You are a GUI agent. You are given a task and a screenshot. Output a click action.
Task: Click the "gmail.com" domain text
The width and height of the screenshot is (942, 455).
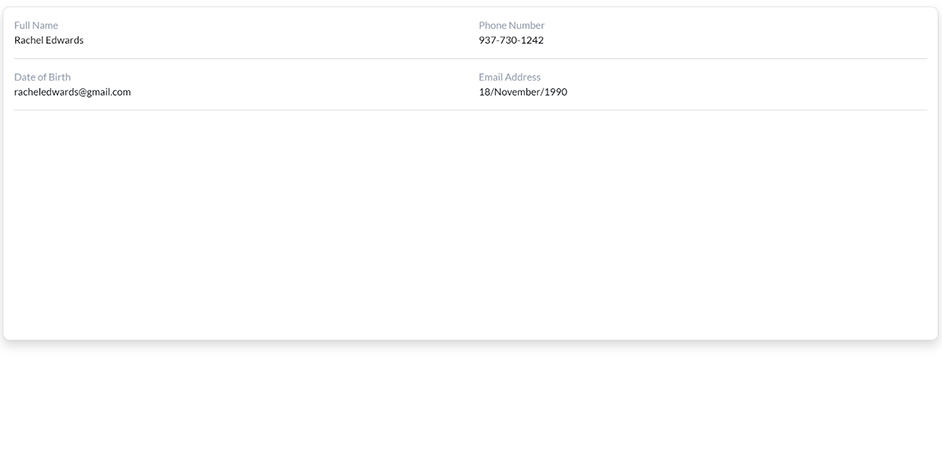point(109,92)
